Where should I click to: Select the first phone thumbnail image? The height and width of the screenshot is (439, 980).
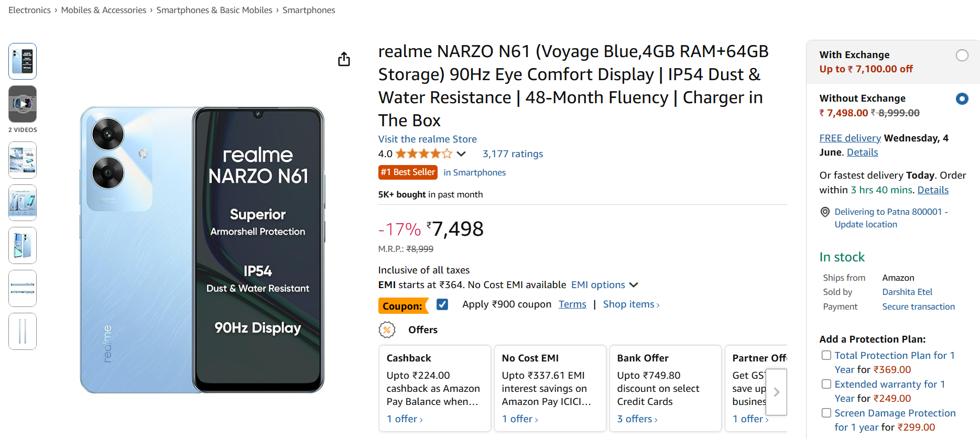(x=23, y=61)
